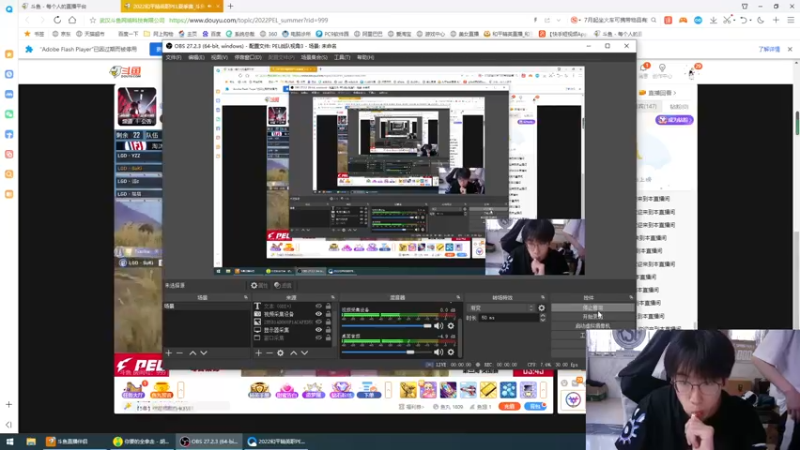800x450 pixels.
Task: Click the Douyu logo on the webpage
Action: (126, 71)
